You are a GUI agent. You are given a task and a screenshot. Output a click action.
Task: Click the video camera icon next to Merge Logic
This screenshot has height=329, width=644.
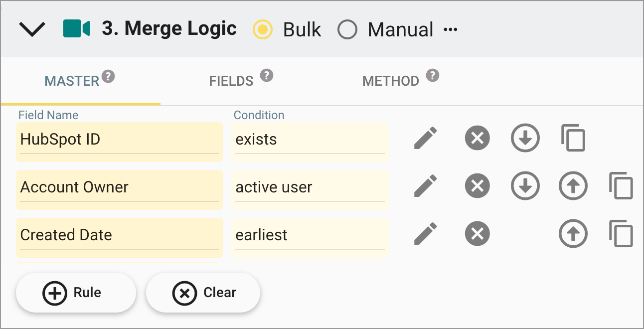76,28
